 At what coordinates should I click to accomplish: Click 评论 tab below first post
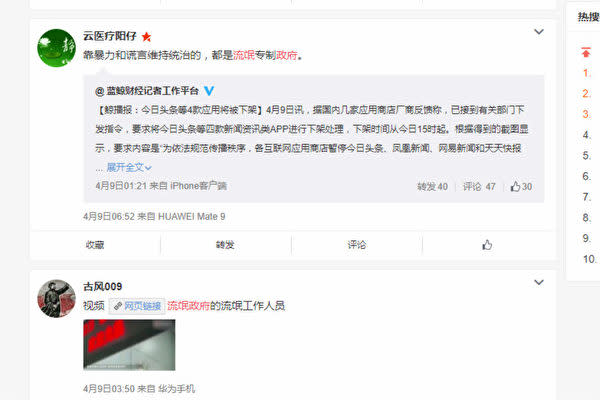(357, 245)
